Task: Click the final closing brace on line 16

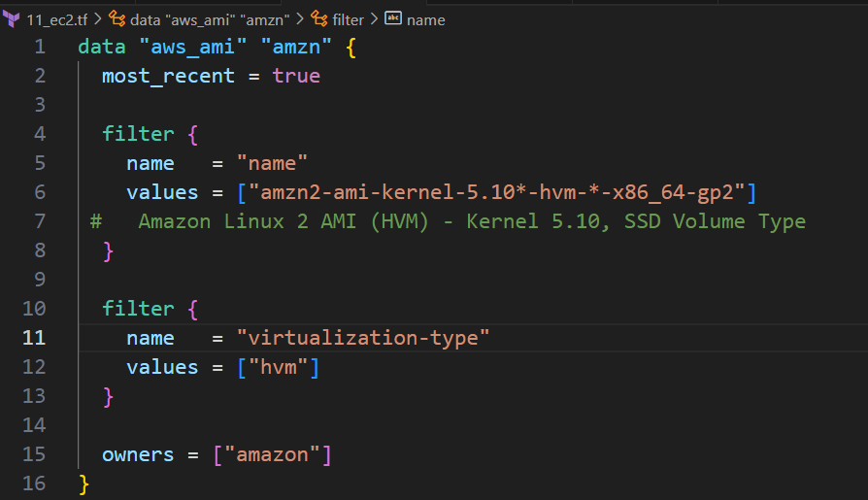Action: coord(83,483)
